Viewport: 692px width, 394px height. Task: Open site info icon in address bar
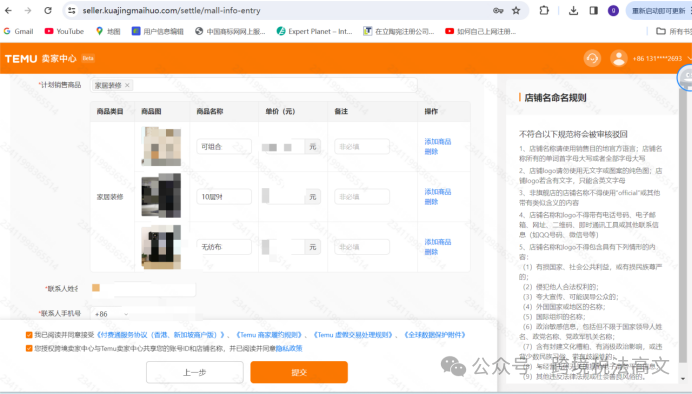point(72,11)
